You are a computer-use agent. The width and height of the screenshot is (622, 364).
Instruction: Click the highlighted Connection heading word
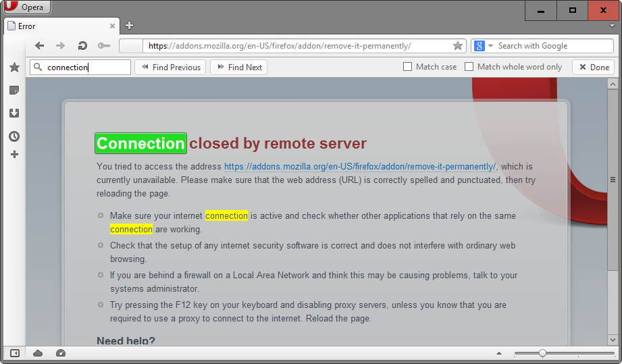tap(141, 143)
